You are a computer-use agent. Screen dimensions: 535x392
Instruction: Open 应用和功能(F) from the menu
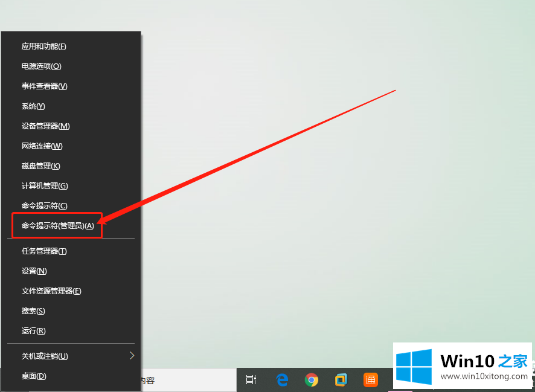click(71, 47)
